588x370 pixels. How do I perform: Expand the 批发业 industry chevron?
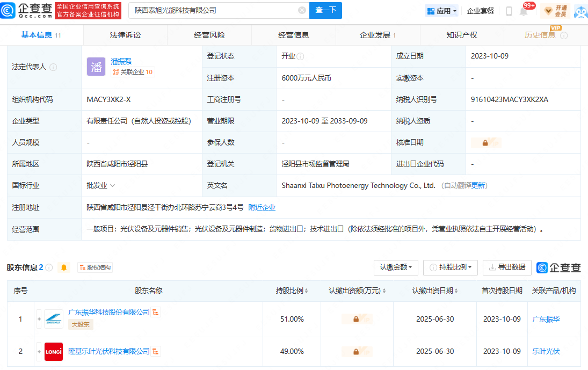click(x=113, y=186)
